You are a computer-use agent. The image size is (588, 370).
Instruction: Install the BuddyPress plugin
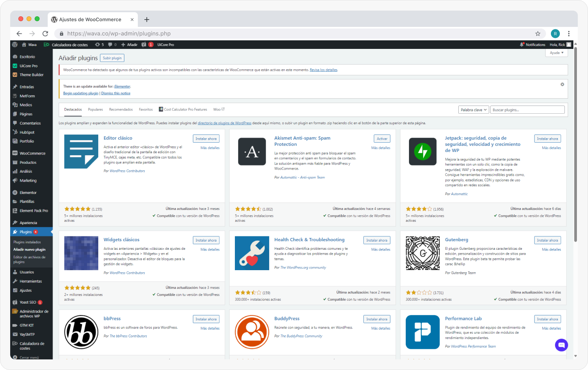pyautogui.click(x=377, y=319)
